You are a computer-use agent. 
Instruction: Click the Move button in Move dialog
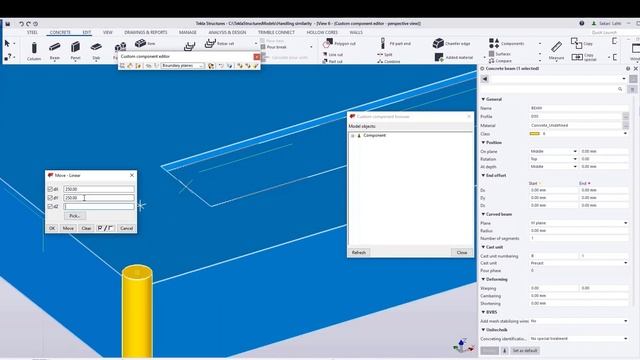[x=68, y=228]
